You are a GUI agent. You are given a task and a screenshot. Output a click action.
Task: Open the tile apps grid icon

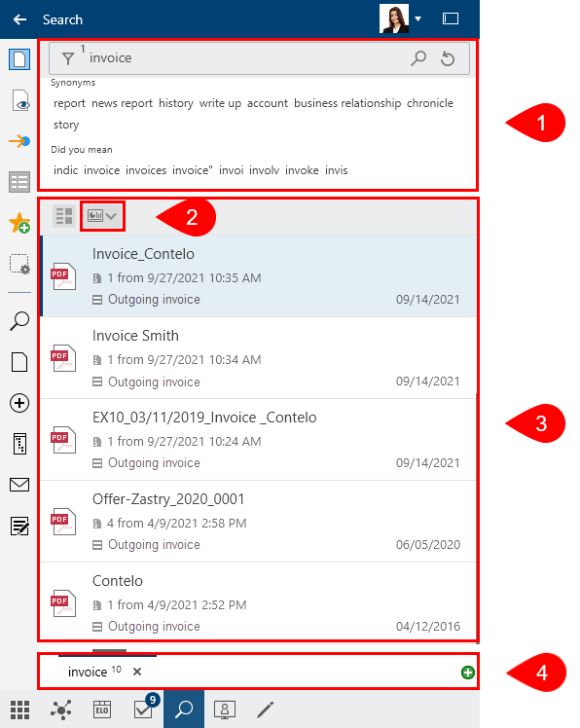(x=20, y=710)
